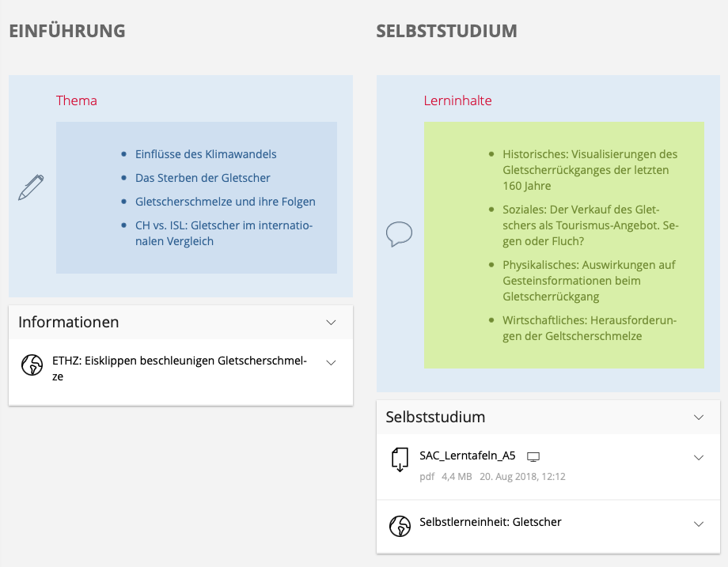
Task: Click the Thema heading
Action: point(77,100)
